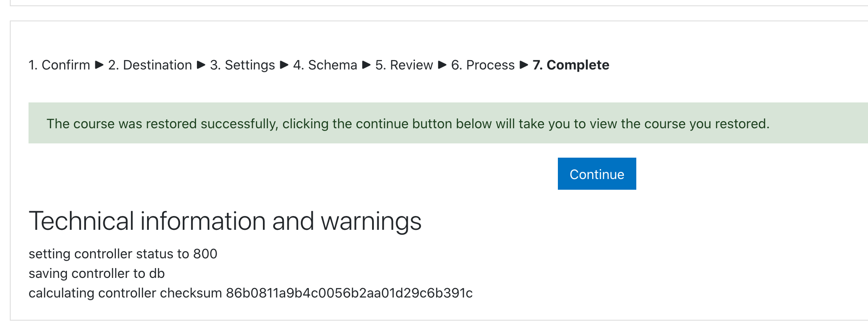Click the 'setting controller status to 800' line
The height and width of the screenshot is (326, 868).
pyautogui.click(x=123, y=254)
